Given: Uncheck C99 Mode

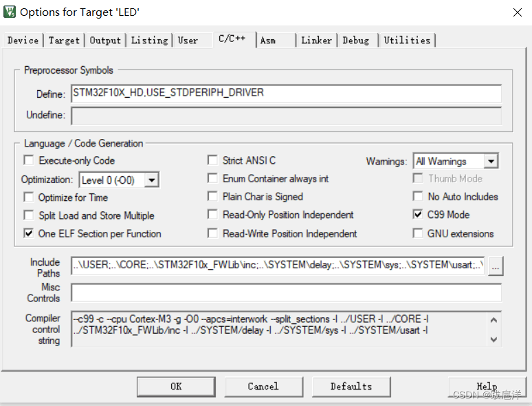Looking at the screenshot, I should click(418, 215).
